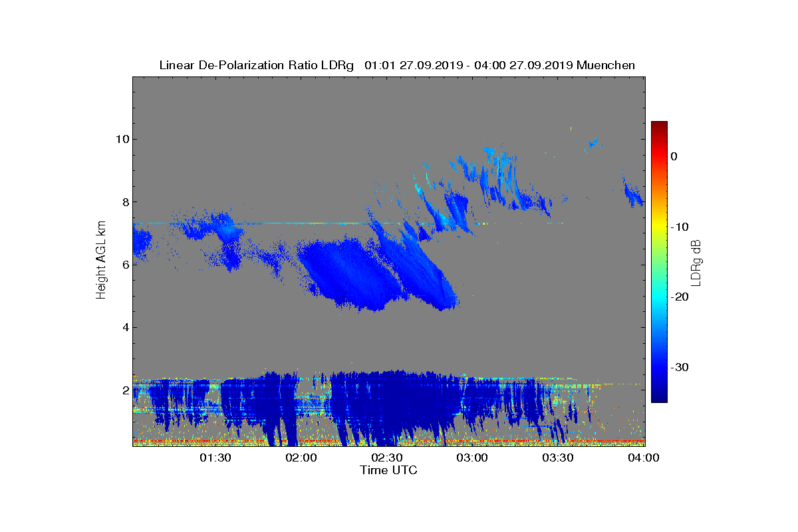Image resolution: width=798 pixels, height=532 pixels.
Task: Click the height tick label 4
Action: tap(124, 327)
